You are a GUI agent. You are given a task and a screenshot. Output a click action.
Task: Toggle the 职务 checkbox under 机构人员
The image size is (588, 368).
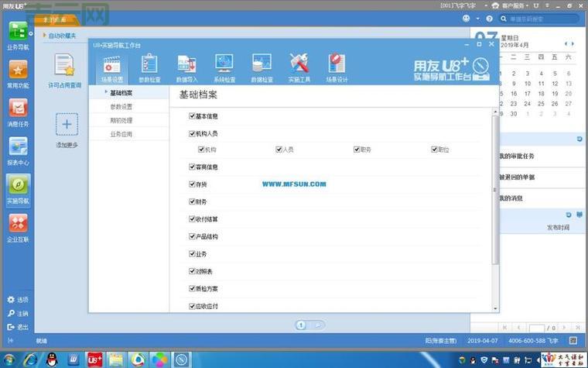pyautogui.click(x=357, y=150)
